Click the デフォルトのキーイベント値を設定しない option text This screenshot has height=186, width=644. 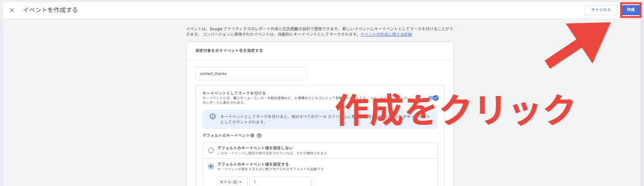click(x=255, y=148)
